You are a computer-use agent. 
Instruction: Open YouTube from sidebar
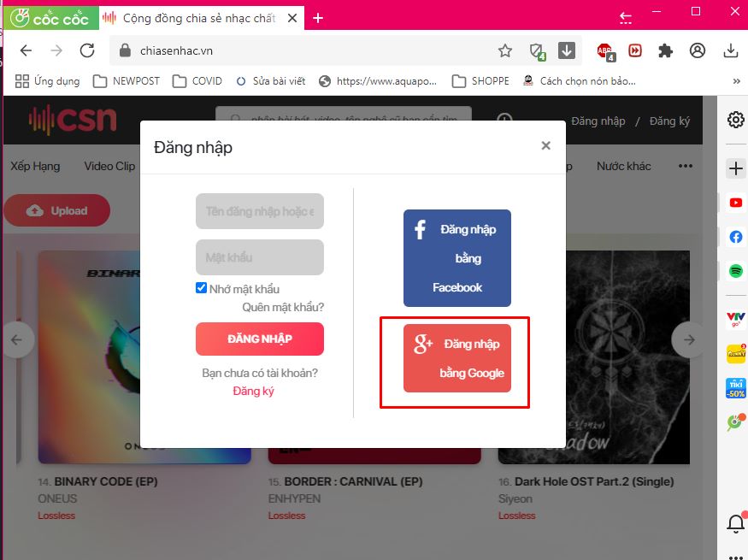735,203
